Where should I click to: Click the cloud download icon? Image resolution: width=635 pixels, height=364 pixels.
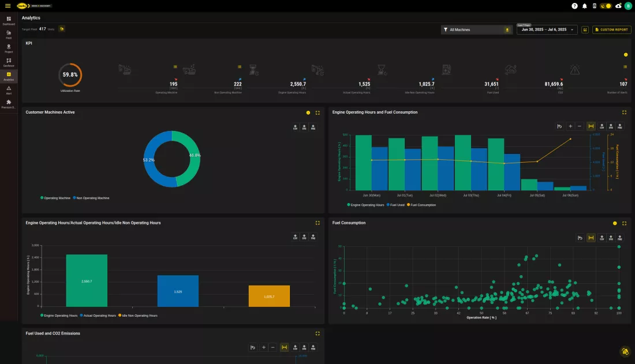point(618,6)
